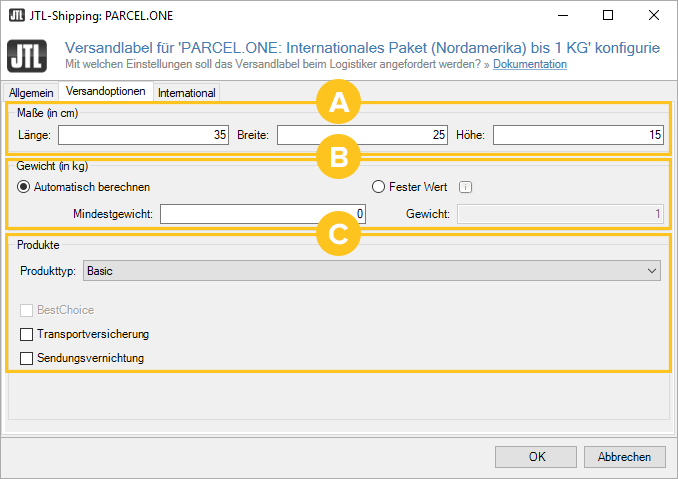The height and width of the screenshot is (479, 678).
Task: Expand the Produkttyp dropdown arrow
Action: click(x=652, y=271)
